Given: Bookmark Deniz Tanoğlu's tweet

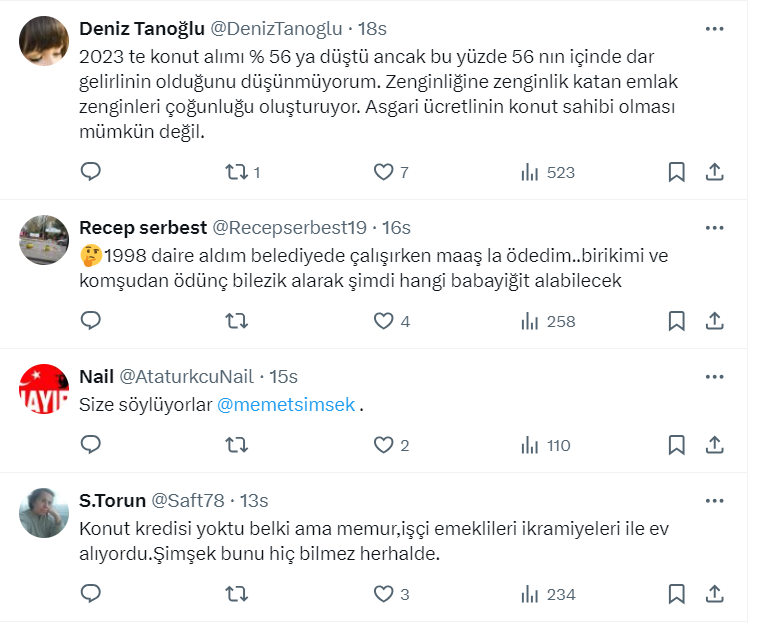Looking at the screenshot, I should coord(676,172).
